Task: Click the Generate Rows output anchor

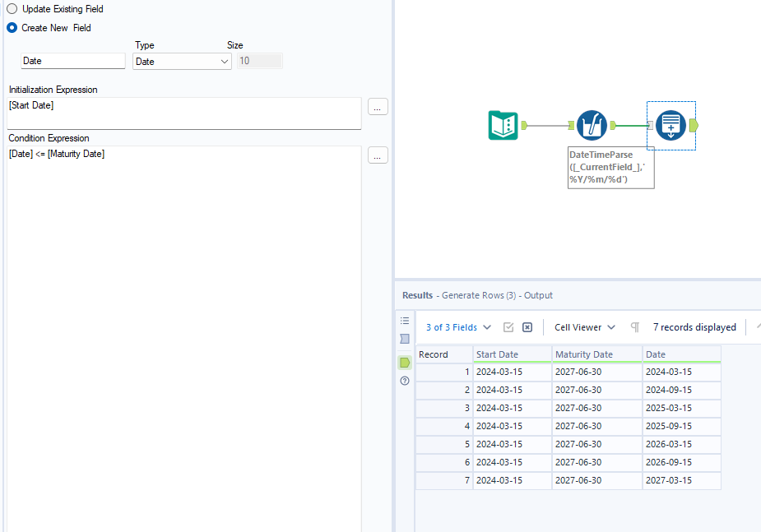Action: (694, 126)
